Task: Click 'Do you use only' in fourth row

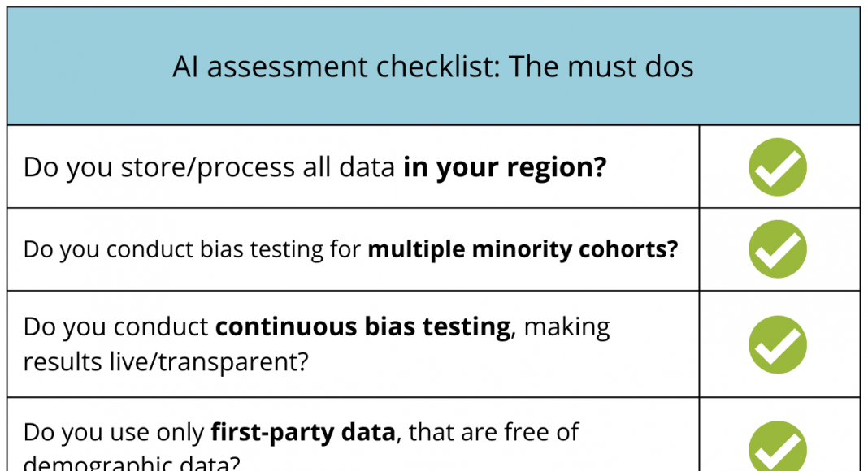Action: click(114, 432)
